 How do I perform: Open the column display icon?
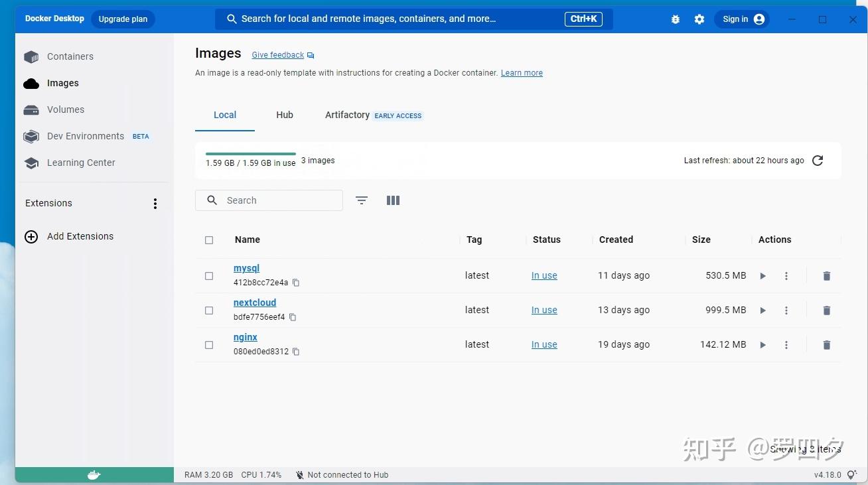click(x=393, y=200)
